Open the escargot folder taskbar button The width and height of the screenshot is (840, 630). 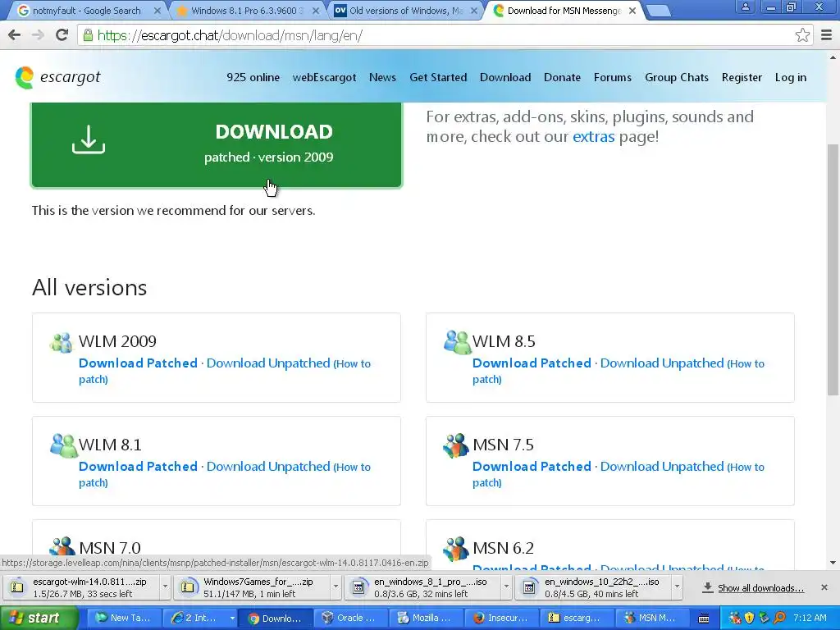(577, 619)
